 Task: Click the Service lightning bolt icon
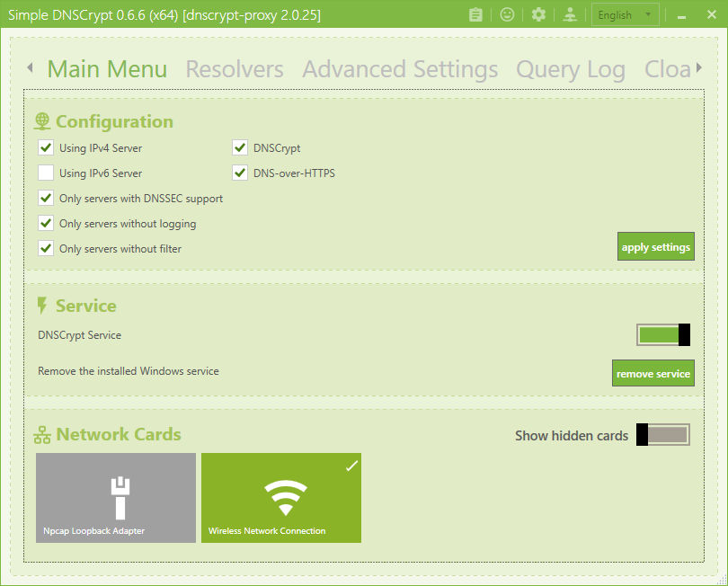pyautogui.click(x=41, y=306)
